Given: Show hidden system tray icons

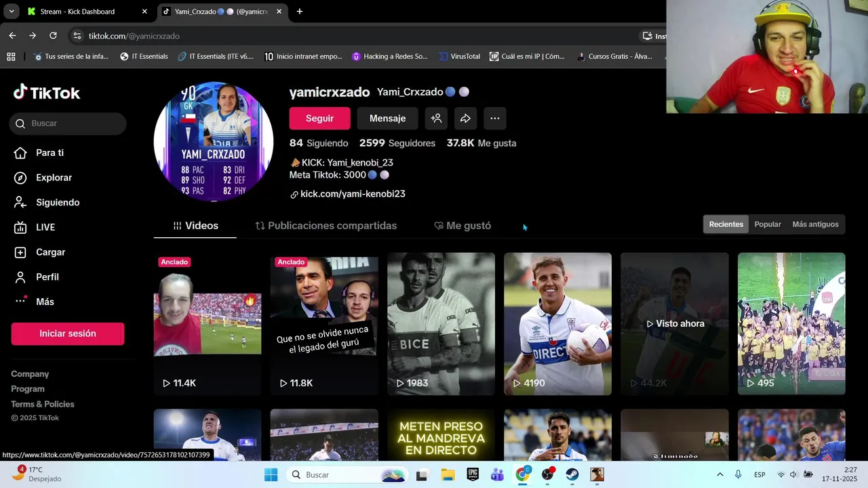Looking at the screenshot, I should point(719,474).
